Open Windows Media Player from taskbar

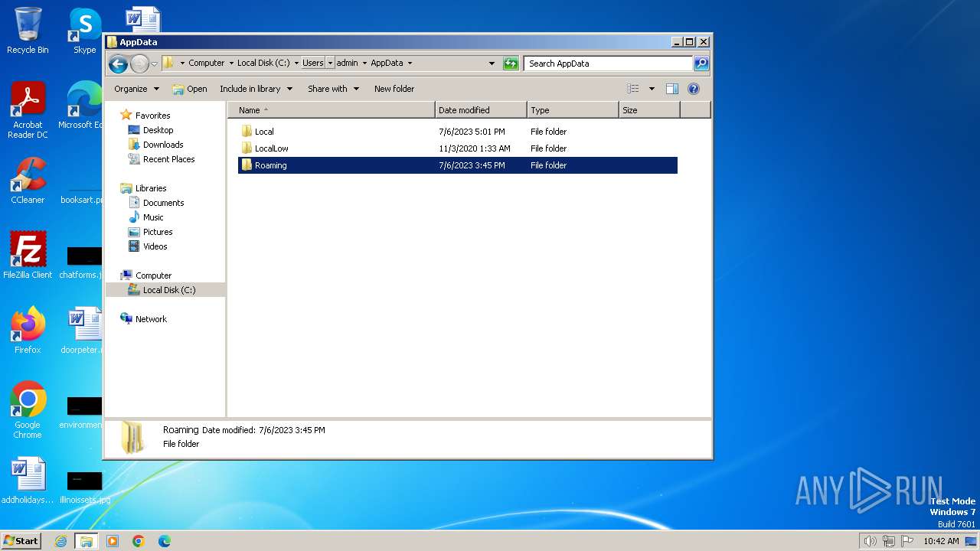coord(113,541)
